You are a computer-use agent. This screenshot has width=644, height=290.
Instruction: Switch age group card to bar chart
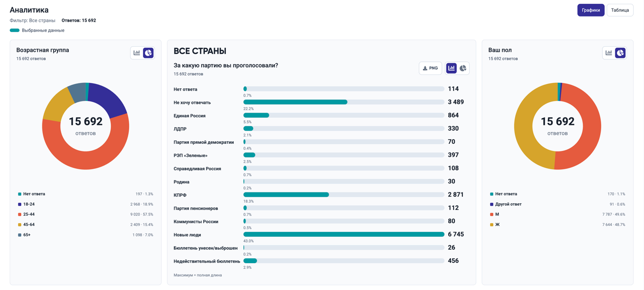[x=137, y=53]
